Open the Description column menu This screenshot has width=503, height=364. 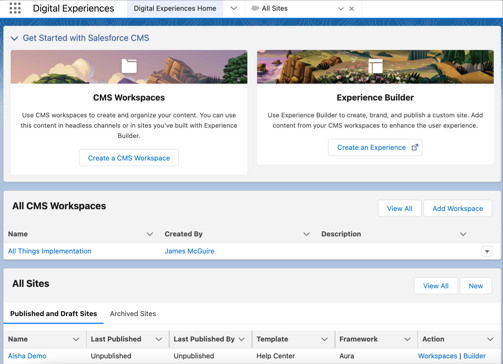coord(463,234)
